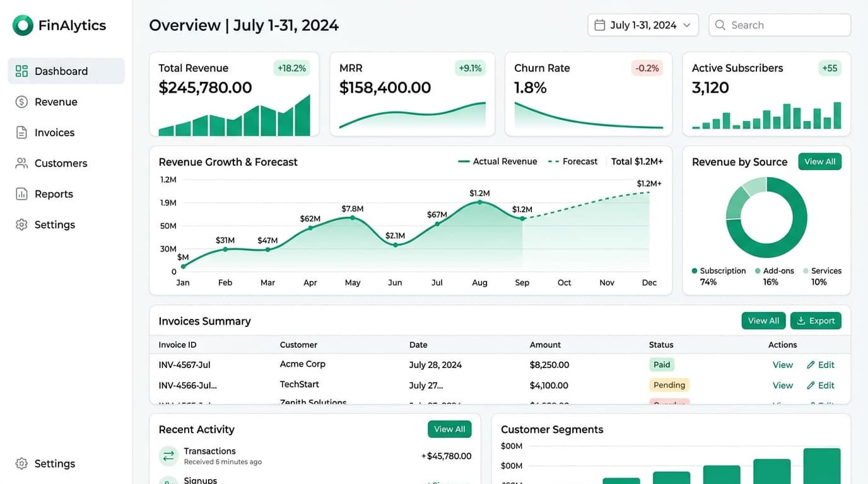Click the MRR +9.1% badge
The image size is (868, 484).
tap(470, 68)
